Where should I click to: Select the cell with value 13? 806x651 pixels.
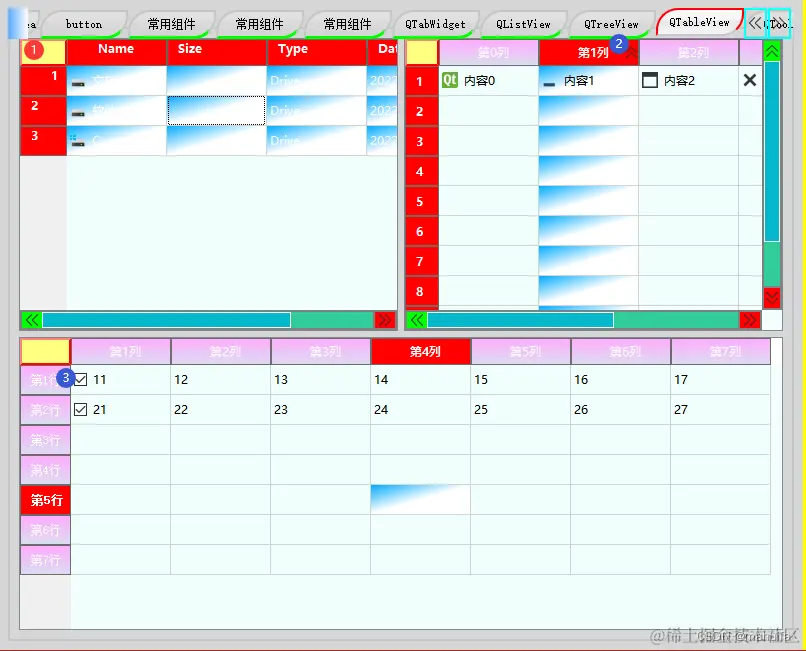(321, 379)
